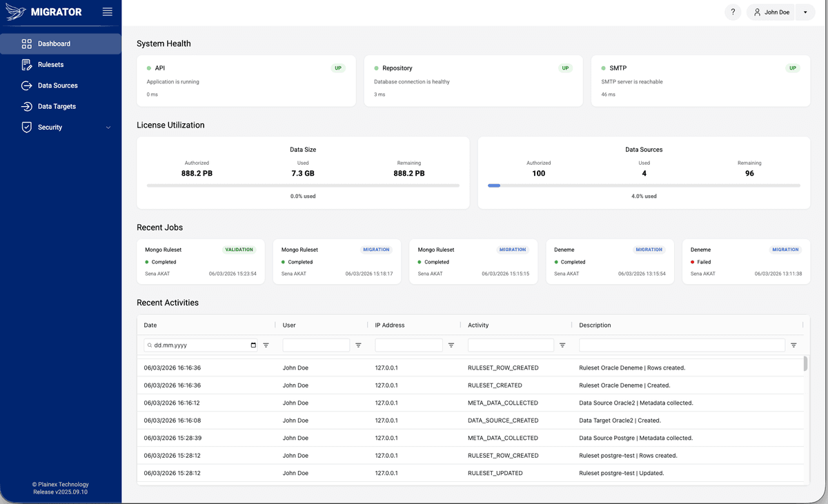
Task: Click 'Data Source Postgre | Metadata collected.' description
Action: [635, 438]
